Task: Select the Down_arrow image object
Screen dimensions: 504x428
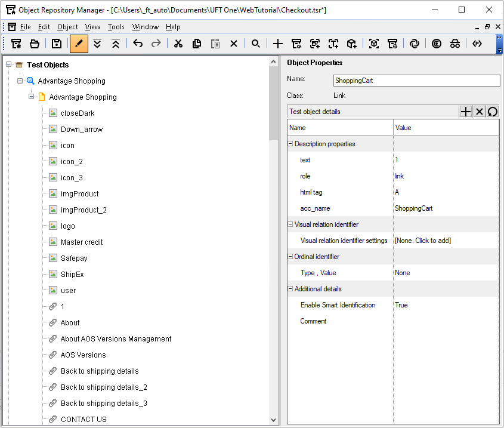Action: 82,129
